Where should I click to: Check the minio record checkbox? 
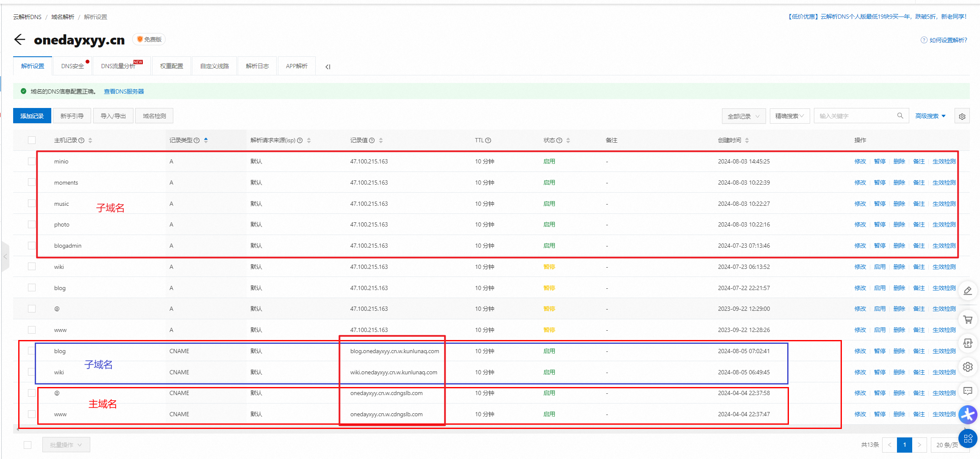point(32,161)
